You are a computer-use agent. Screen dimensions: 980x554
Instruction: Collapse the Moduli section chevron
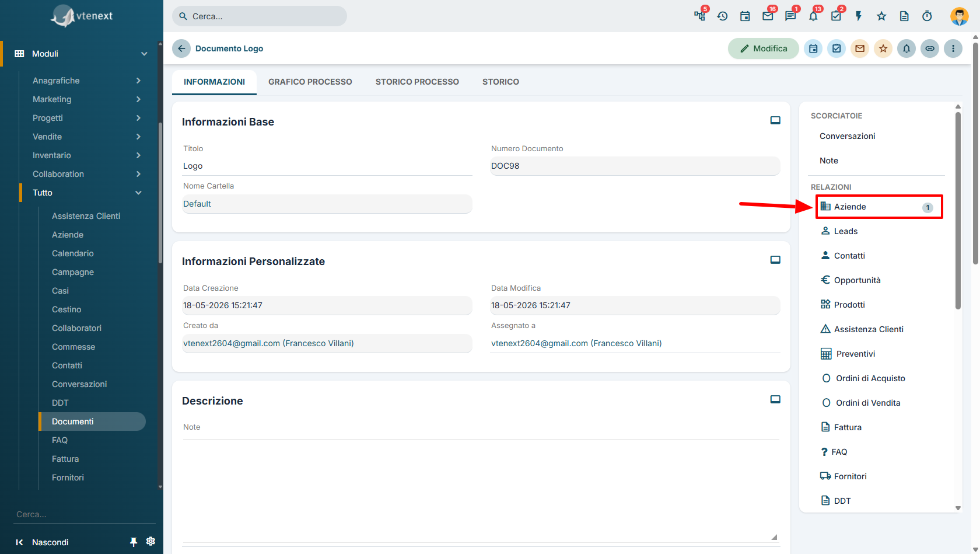click(x=144, y=54)
